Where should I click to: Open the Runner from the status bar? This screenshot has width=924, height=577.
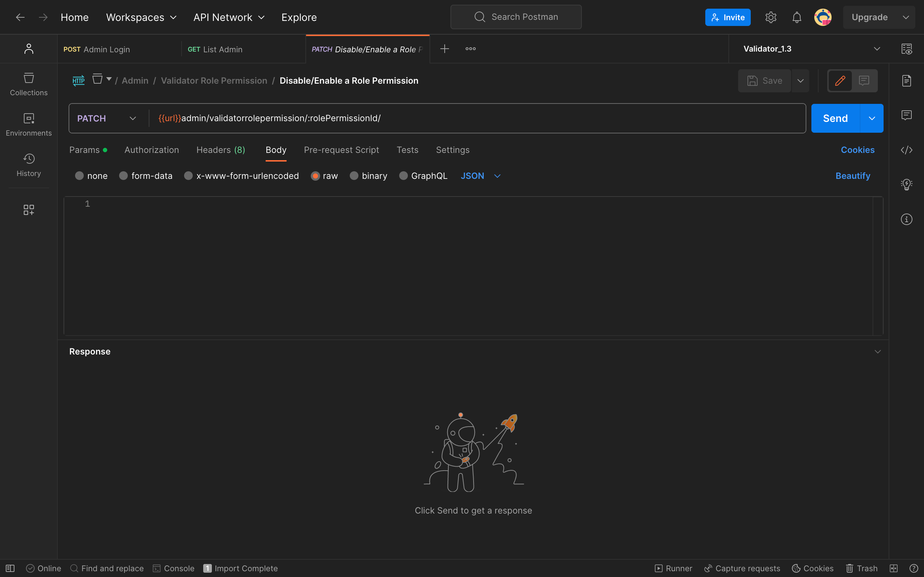pos(673,568)
